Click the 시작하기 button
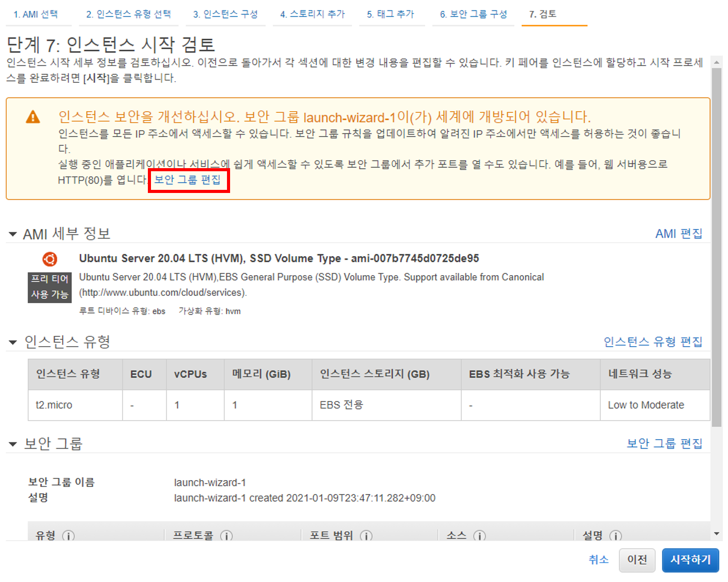Viewport: 728px width, 582px height. coord(690,560)
